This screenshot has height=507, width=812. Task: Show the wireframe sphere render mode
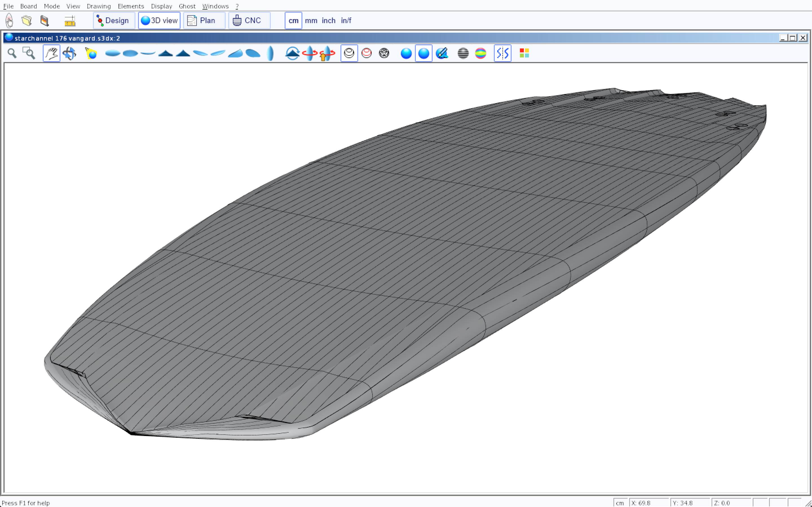[x=384, y=53]
